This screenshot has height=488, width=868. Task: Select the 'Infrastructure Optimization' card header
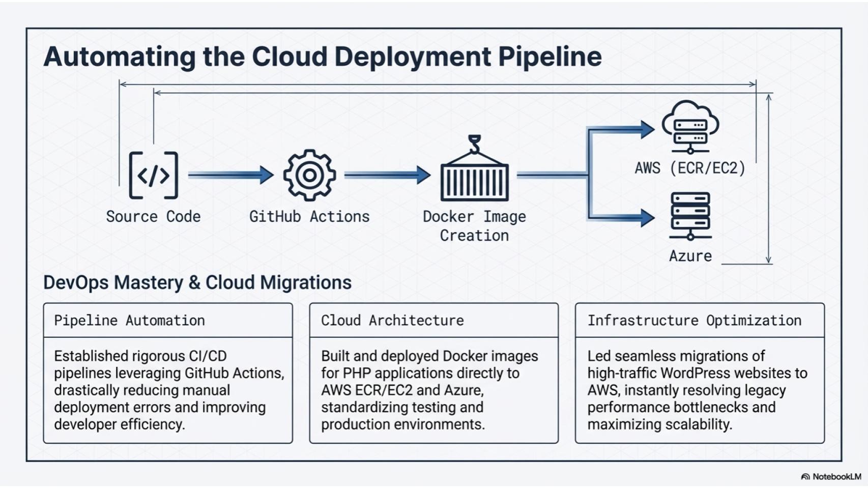click(x=700, y=320)
